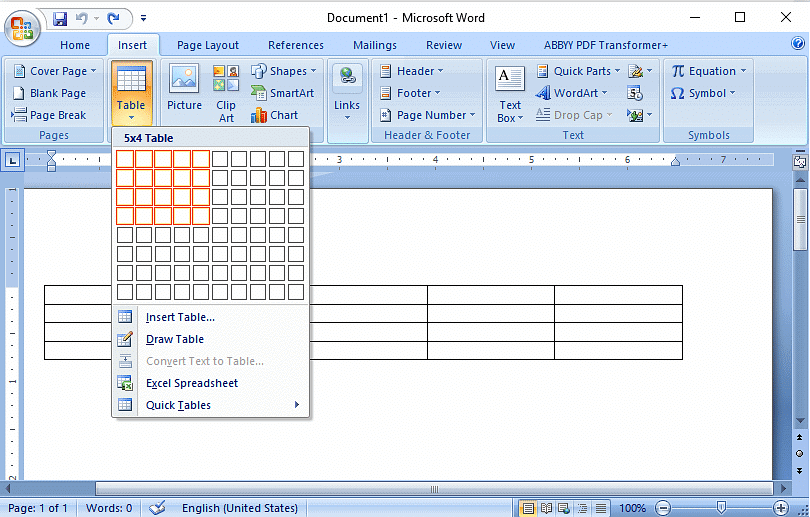
Task: Open the WordArt gallery
Action: [x=571, y=93]
